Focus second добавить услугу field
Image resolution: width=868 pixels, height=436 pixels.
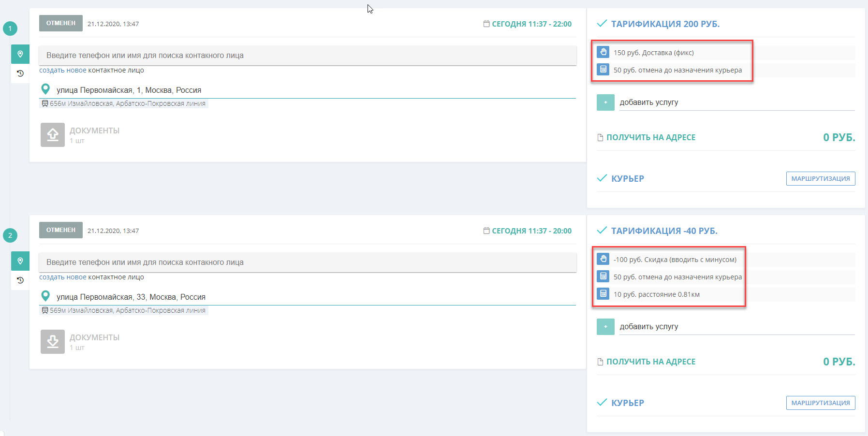pyautogui.click(x=737, y=327)
